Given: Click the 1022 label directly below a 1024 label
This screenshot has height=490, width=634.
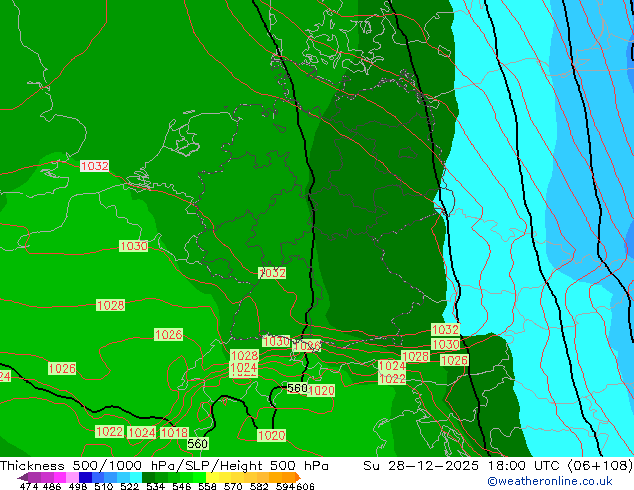Looking at the screenshot, I should tap(392, 378).
